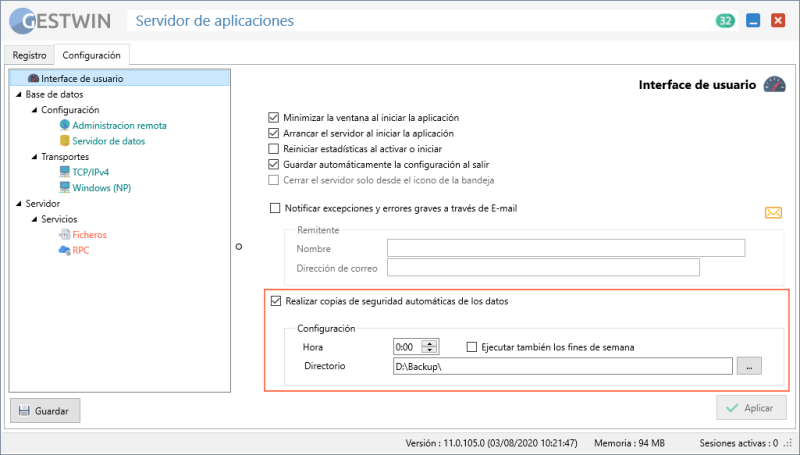Image resolution: width=800 pixels, height=455 pixels.
Task: Switch to the Registro tab
Action: coord(29,55)
